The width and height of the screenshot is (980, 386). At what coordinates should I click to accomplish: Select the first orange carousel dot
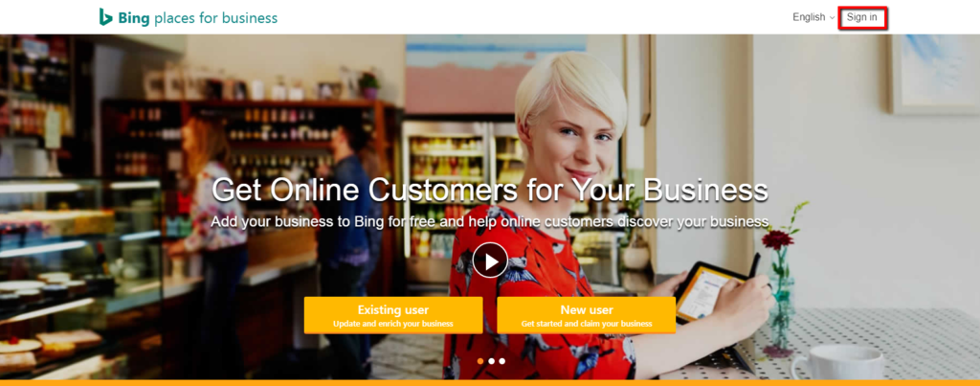(480, 361)
